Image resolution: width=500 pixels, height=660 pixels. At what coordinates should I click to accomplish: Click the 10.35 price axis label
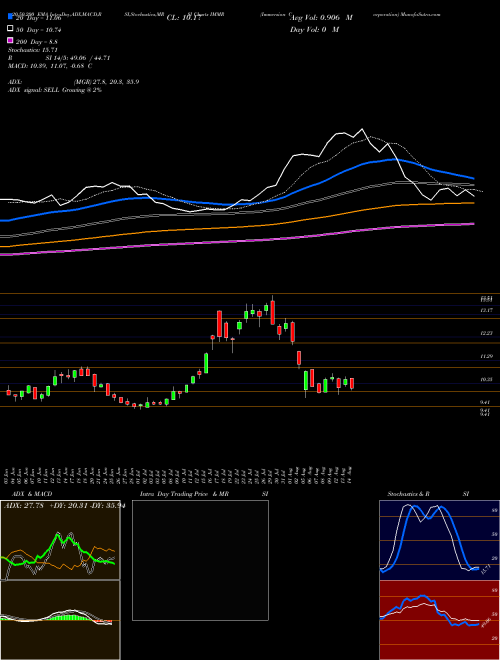[487, 380]
